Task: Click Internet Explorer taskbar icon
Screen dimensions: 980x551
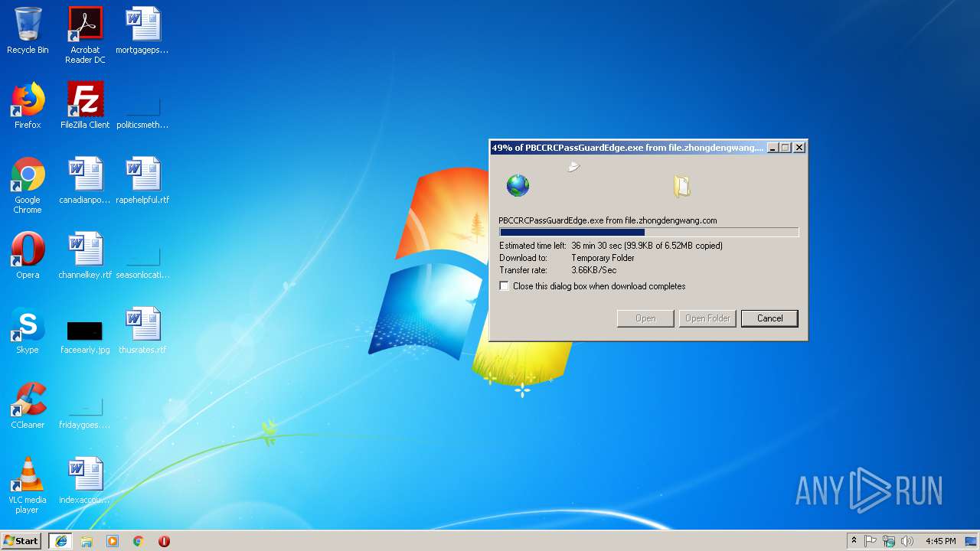Action: point(61,541)
